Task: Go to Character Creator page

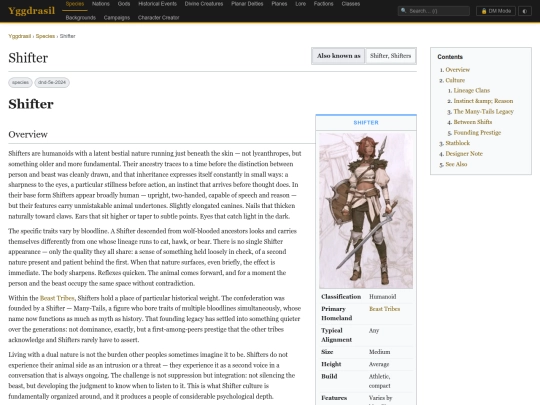Action: tap(158, 18)
